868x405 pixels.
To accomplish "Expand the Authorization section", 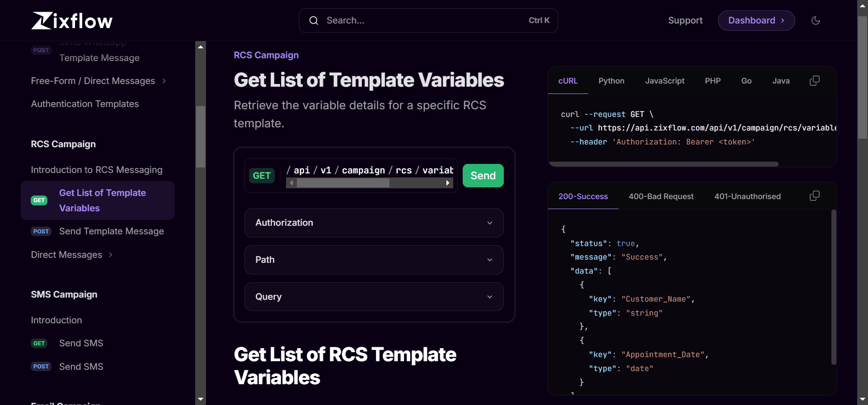I will [374, 223].
